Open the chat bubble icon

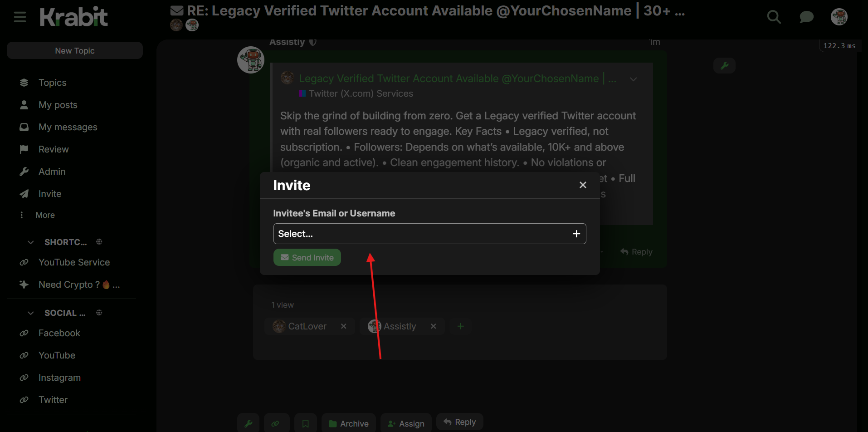806,17
